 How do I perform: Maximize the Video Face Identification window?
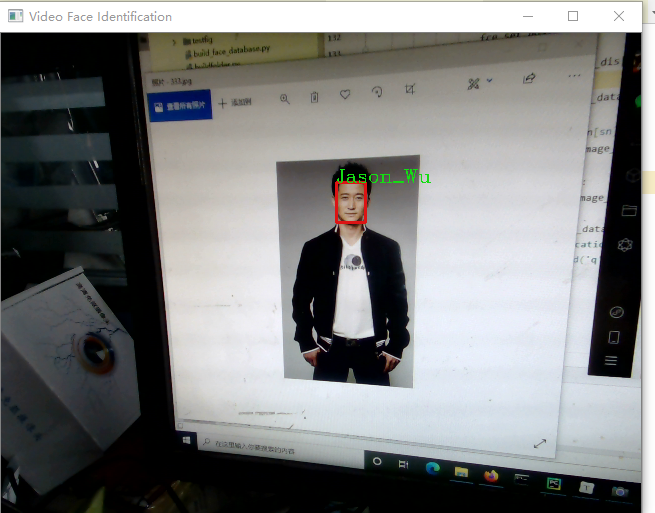point(573,16)
